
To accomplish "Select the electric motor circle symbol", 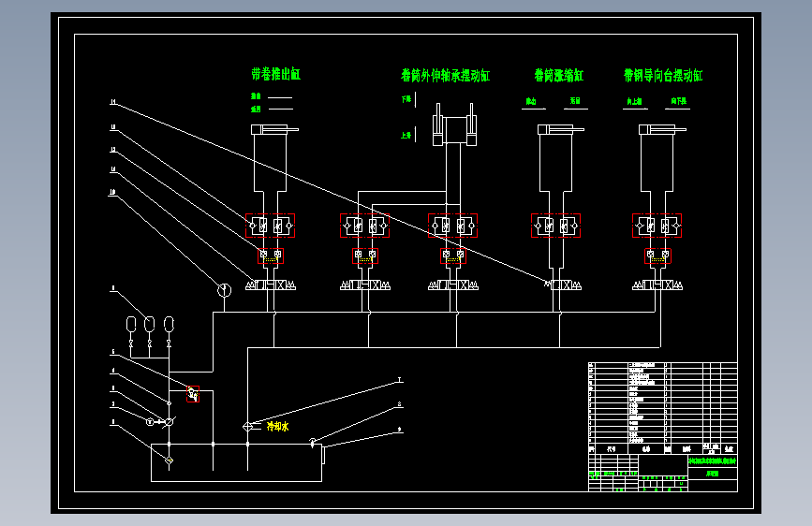I will pyautogui.click(x=150, y=422).
